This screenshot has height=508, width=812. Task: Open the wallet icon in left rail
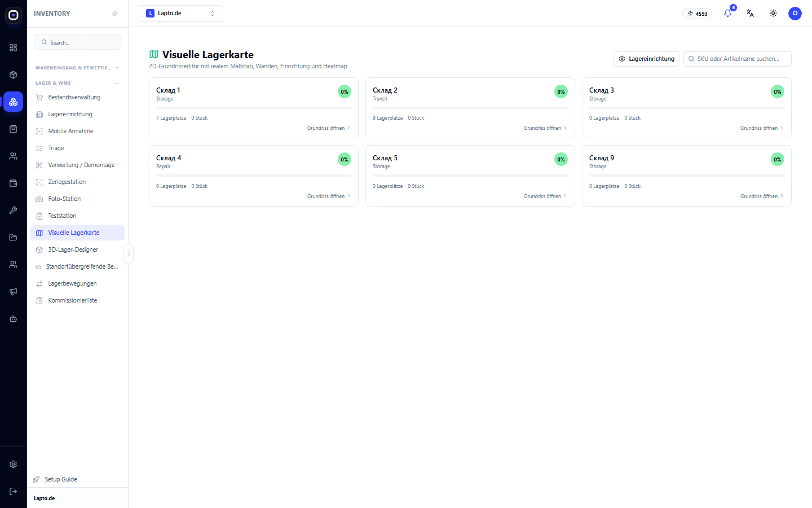tap(13, 183)
